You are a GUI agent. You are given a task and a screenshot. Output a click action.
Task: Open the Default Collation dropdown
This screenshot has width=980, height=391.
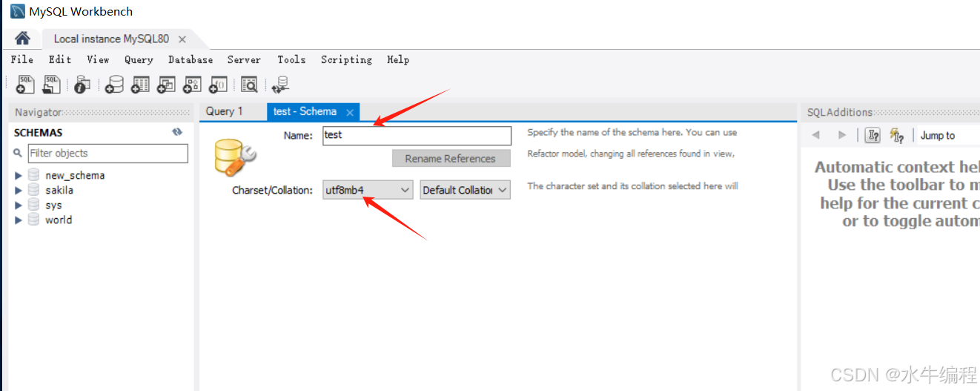tap(466, 190)
